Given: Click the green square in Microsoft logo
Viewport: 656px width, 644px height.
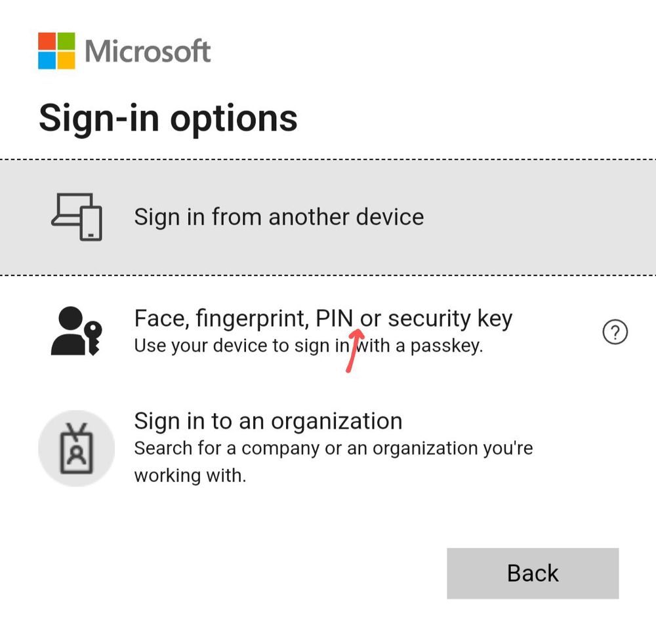Looking at the screenshot, I should [66, 41].
